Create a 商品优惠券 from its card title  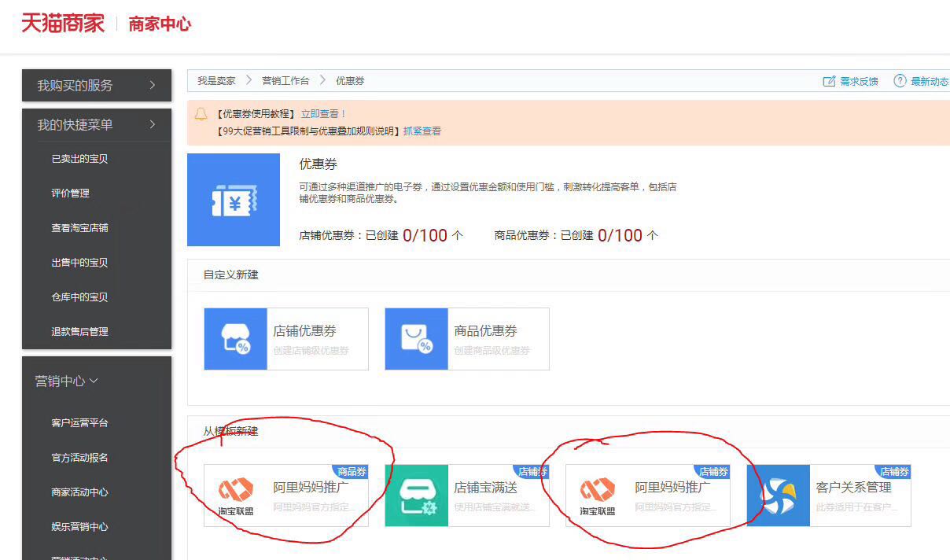click(485, 331)
